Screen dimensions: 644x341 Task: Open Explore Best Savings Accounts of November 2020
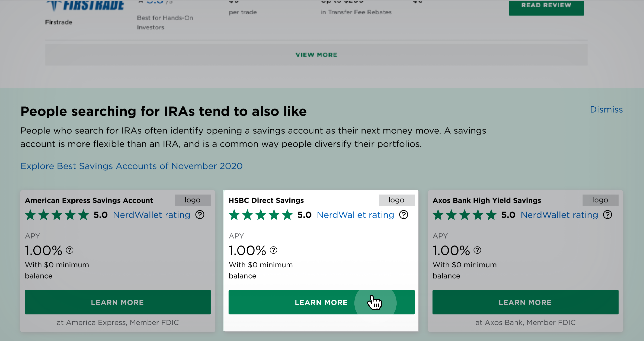click(132, 166)
